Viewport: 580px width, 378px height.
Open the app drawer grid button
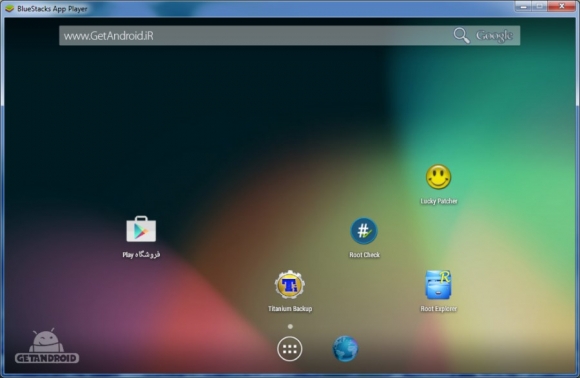(290, 349)
